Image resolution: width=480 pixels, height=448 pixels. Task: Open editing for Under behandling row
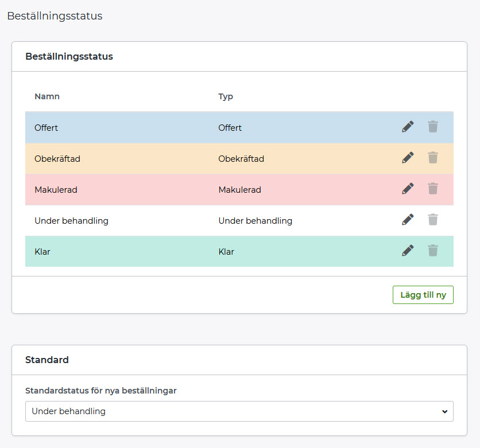[x=408, y=220]
